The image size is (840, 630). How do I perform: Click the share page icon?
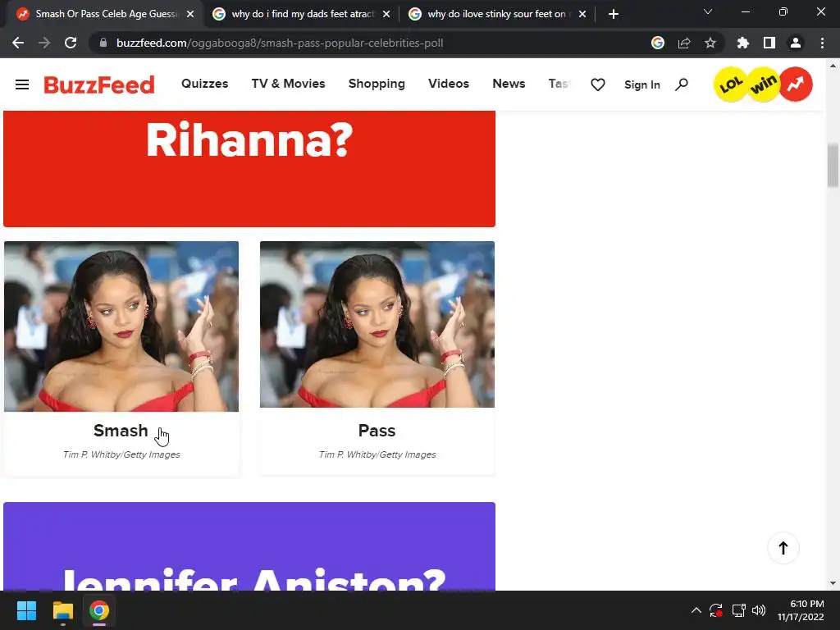684,43
